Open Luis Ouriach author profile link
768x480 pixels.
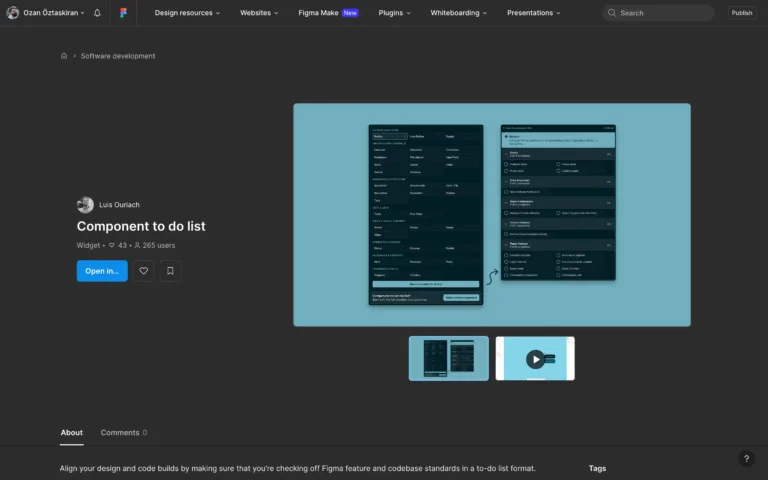[x=120, y=205]
